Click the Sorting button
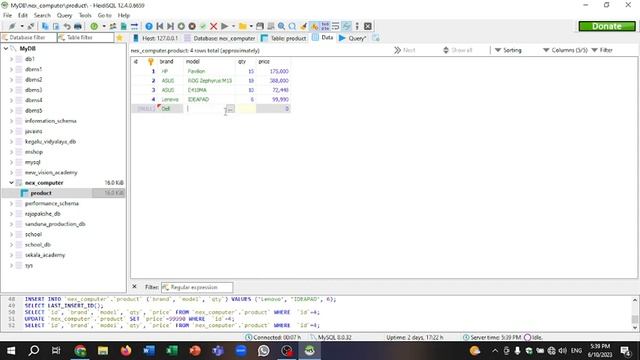Image resolution: width=640 pixels, height=360 pixels. 508,50
